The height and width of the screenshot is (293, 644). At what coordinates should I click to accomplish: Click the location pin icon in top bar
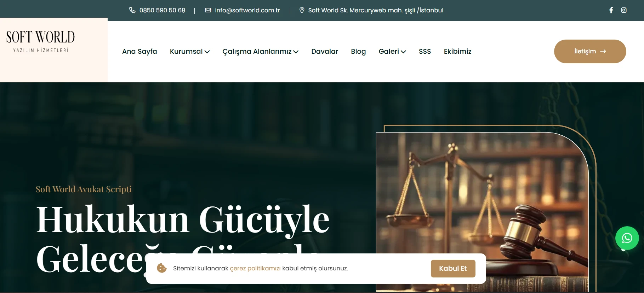click(x=302, y=10)
